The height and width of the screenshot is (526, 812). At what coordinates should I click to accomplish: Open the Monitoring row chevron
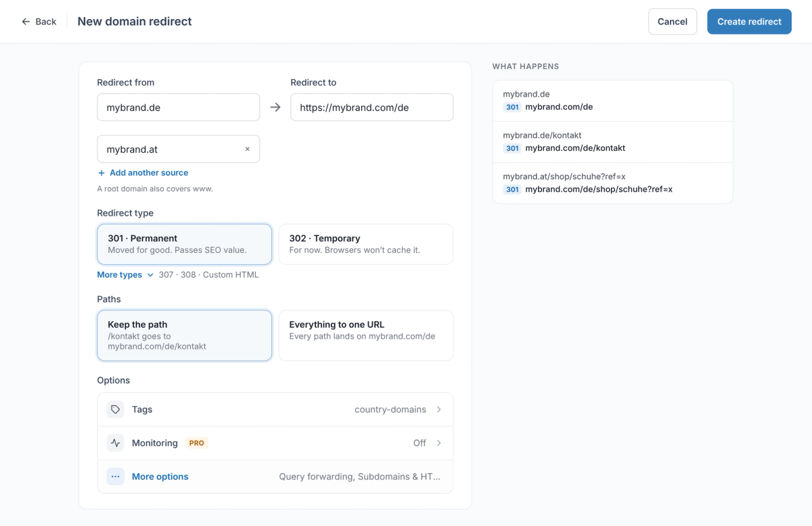(439, 443)
